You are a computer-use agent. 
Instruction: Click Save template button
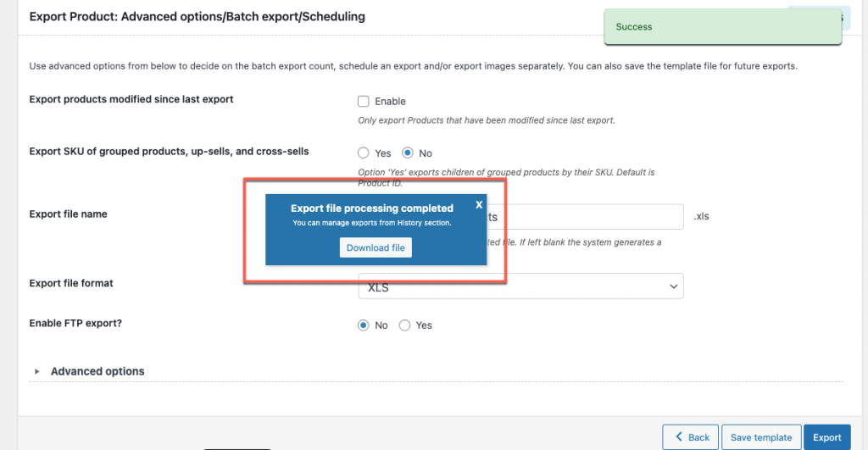(x=761, y=437)
